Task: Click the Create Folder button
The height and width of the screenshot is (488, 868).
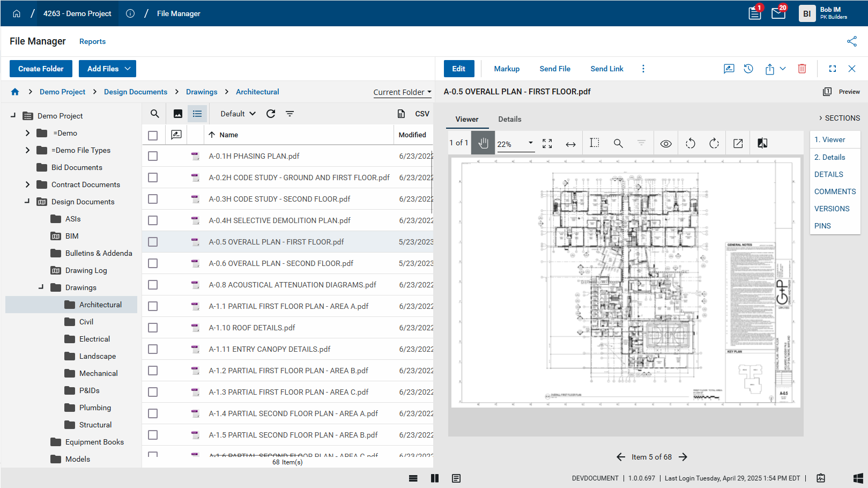Action: 41,69
